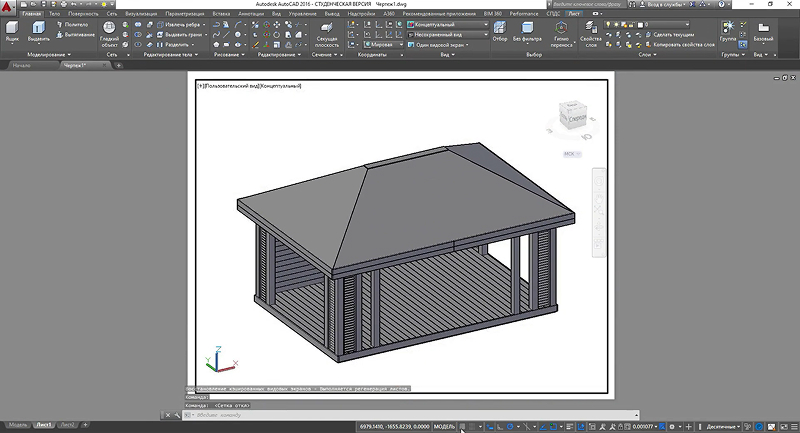Expand the Редактирование тела panel

coord(170,55)
